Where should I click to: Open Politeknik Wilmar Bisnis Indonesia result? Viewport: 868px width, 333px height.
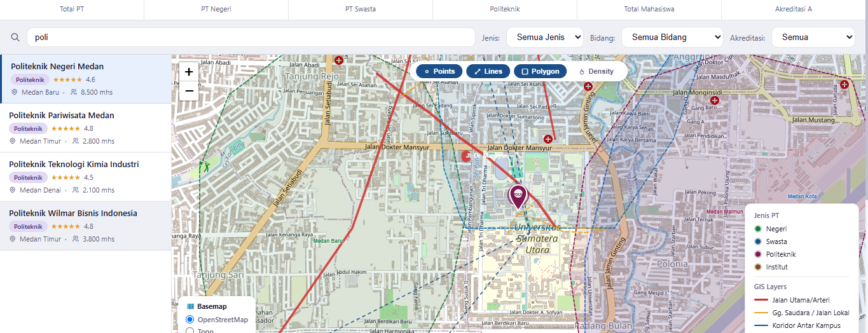coord(86,226)
